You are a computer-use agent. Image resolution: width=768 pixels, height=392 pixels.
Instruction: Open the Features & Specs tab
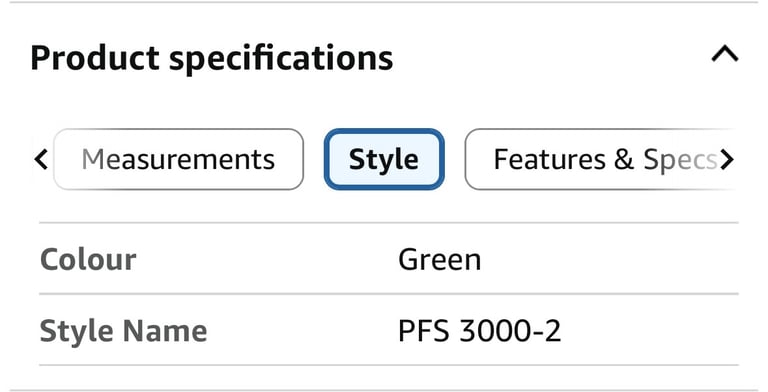600,159
